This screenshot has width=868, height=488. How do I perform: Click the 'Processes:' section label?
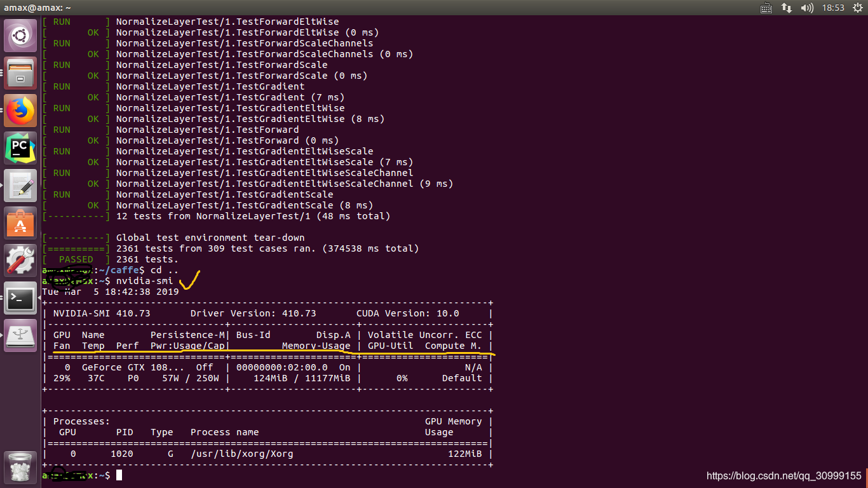[82, 421]
